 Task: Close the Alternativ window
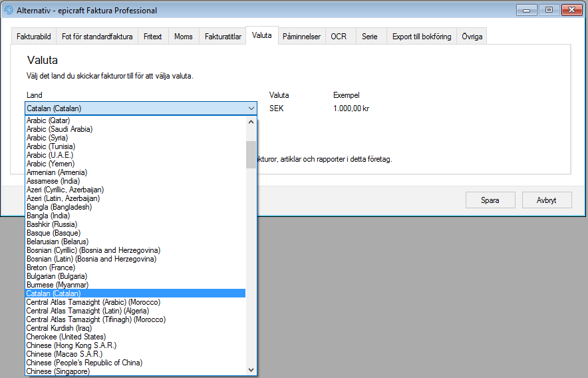(x=571, y=10)
